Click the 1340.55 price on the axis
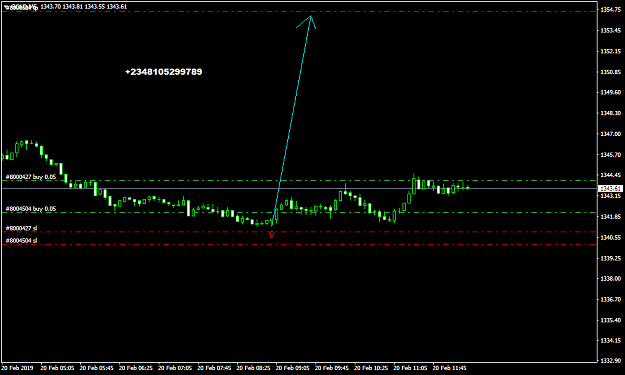625x375 pixels. pos(611,237)
